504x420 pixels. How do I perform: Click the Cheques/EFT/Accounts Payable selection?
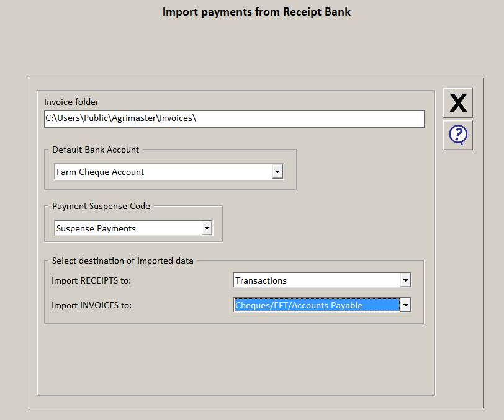pyautogui.click(x=317, y=305)
